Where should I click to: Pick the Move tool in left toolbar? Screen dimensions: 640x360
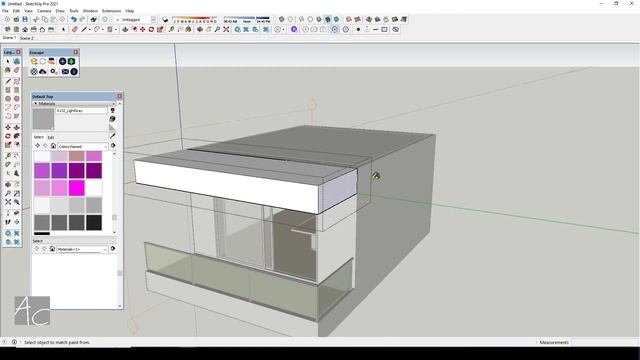point(8,127)
